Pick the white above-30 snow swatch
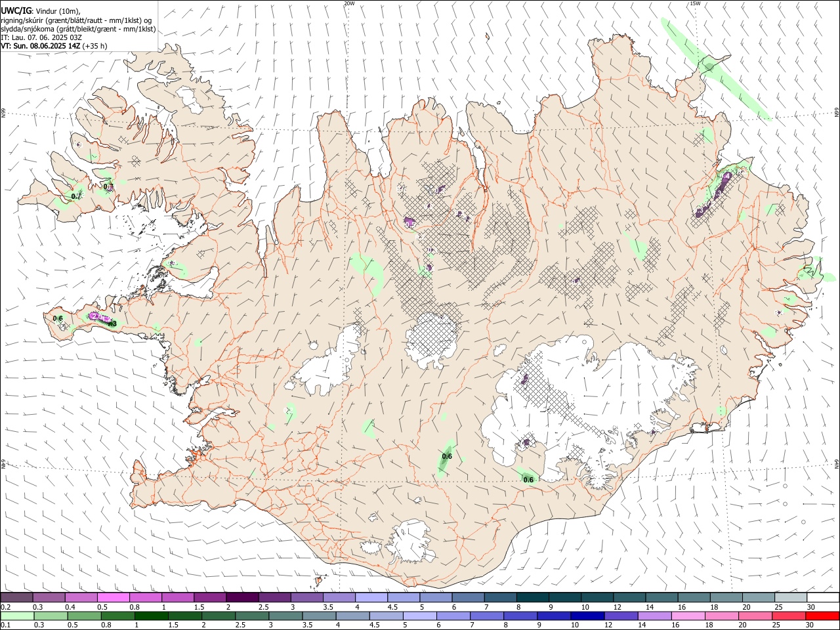This screenshot has height=630, width=840. 823,598
